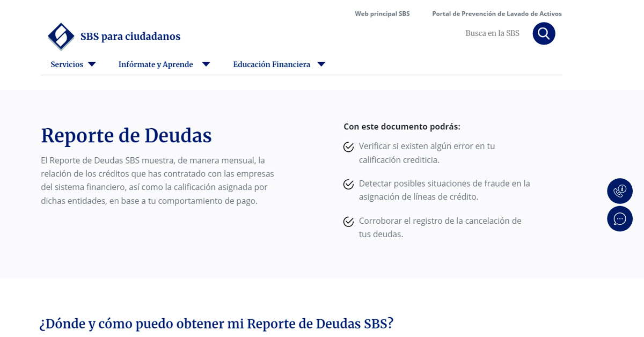Click checkmark icon beside 'Verificar si existen'
Viewport: 644px width, 337px height.
pos(348,147)
